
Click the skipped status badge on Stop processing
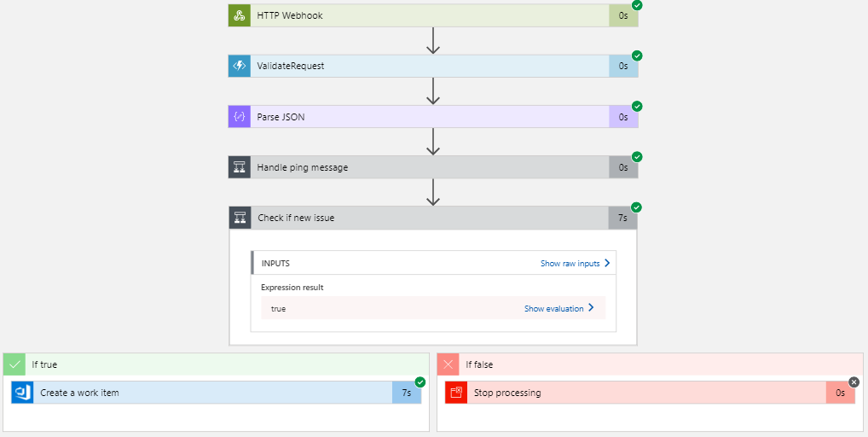(x=854, y=382)
